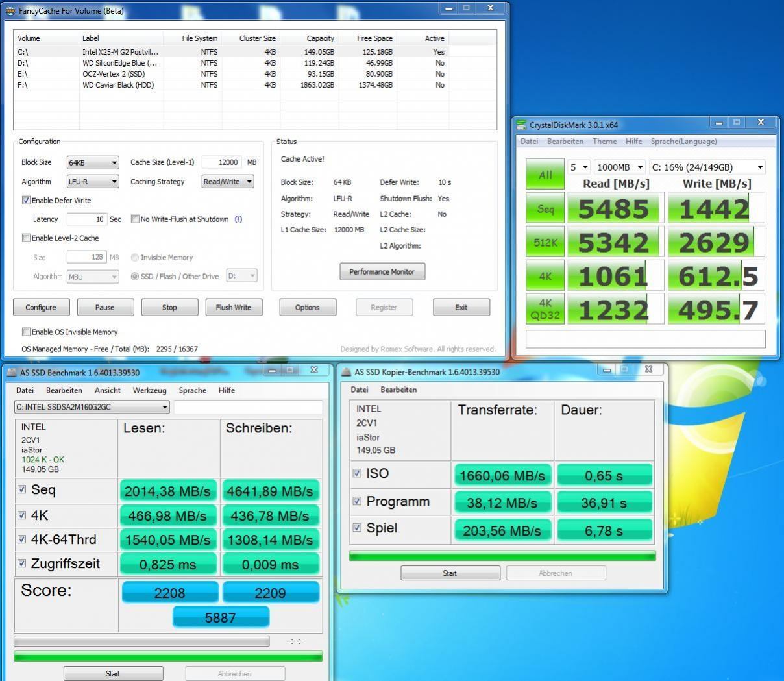Select volume E:\ OCZ-Vertex 2 row

pos(231,74)
